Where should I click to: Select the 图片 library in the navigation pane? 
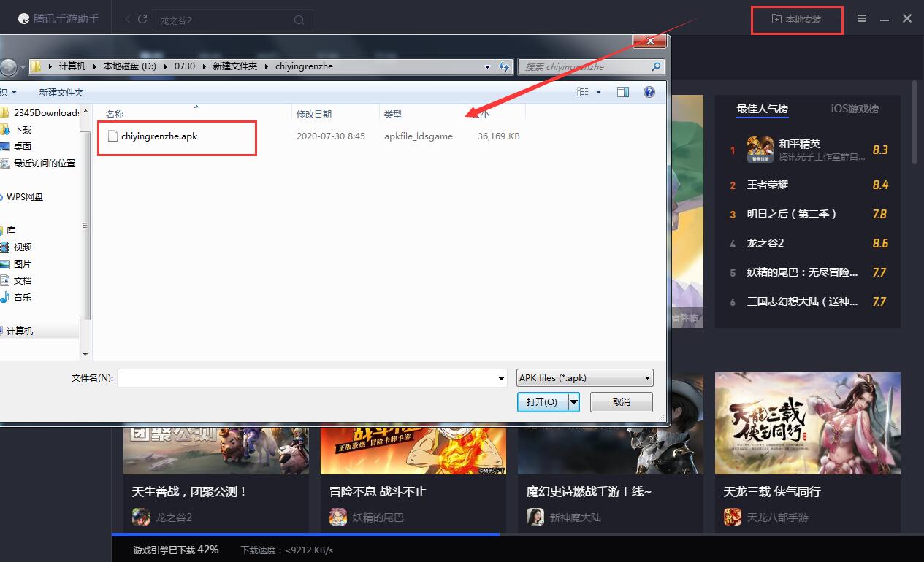pos(22,263)
